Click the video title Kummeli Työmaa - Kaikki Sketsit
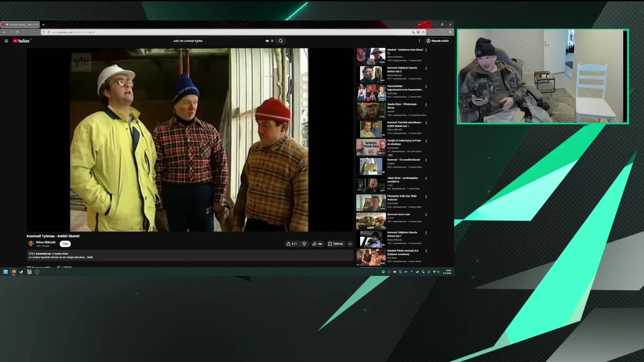The width and height of the screenshot is (644, 362). pyautogui.click(x=53, y=236)
